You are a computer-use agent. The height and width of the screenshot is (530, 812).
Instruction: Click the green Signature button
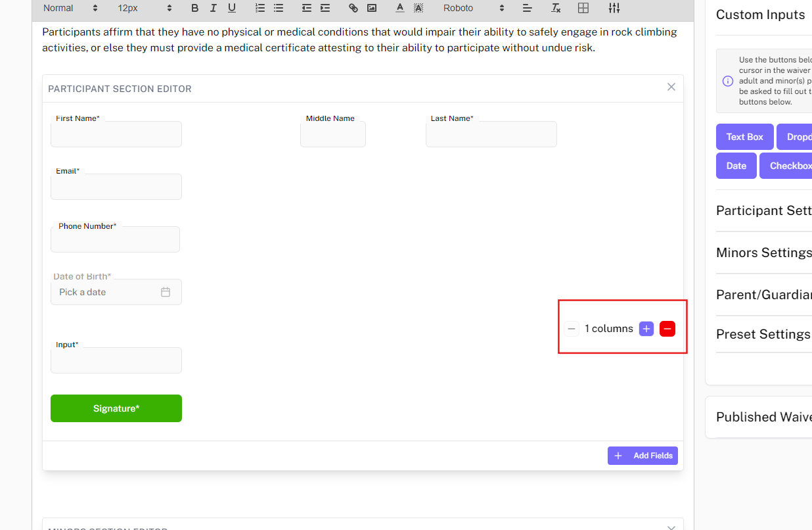[x=116, y=408]
